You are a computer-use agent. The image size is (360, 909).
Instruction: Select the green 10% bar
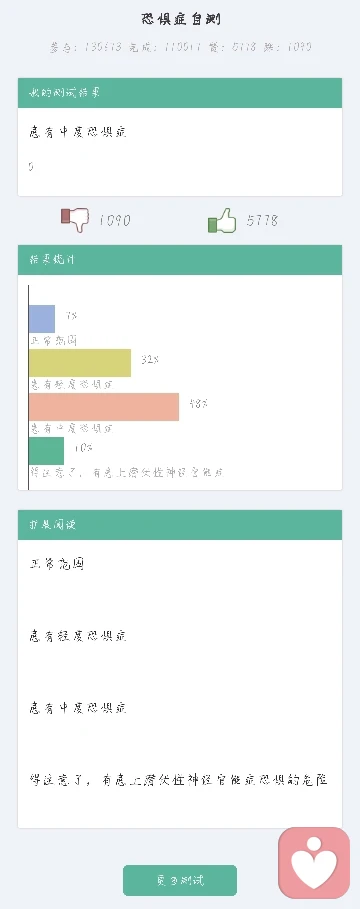(x=46, y=451)
